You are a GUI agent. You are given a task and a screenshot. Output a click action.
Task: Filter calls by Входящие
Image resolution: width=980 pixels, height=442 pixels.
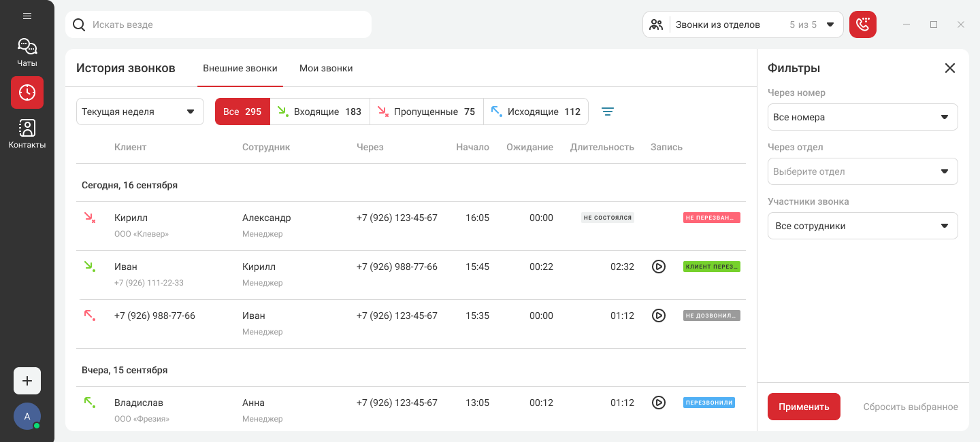click(x=320, y=112)
